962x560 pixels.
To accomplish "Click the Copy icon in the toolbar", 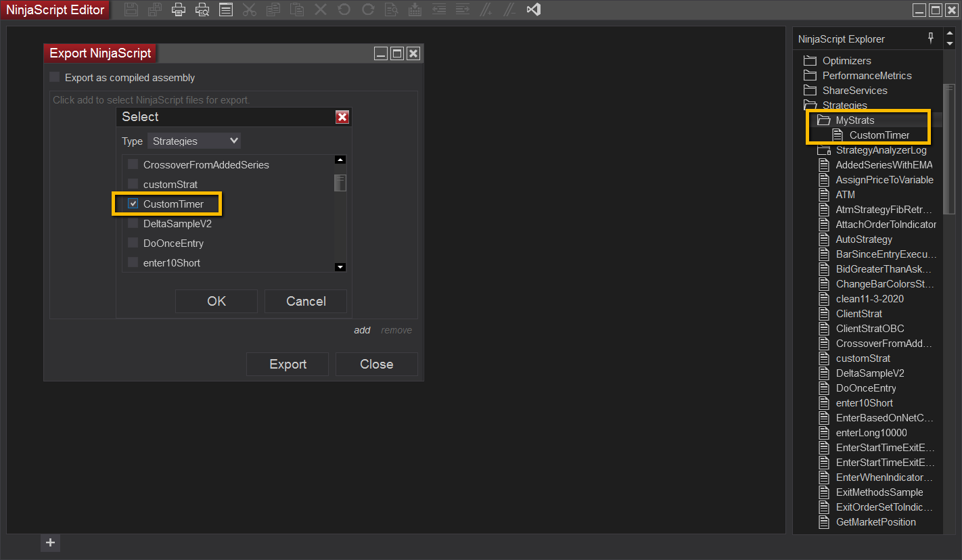I will coord(273,10).
